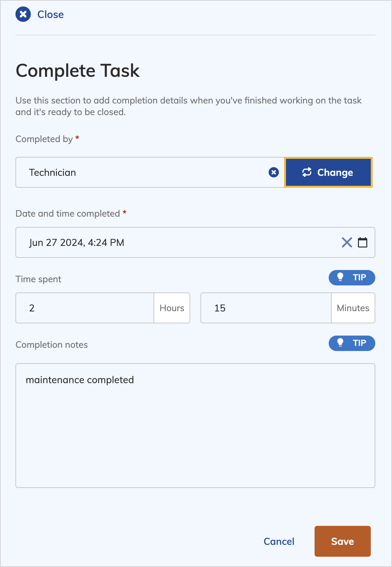Show the Completion notes TIP
This screenshot has height=567, width=392.
click(x=352, y=343)
